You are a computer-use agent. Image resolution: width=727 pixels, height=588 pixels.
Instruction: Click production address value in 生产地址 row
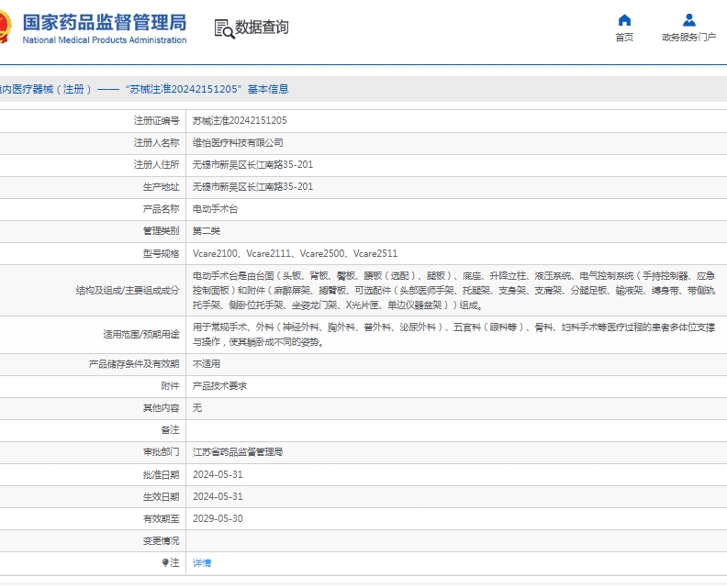tap(252, 187)
